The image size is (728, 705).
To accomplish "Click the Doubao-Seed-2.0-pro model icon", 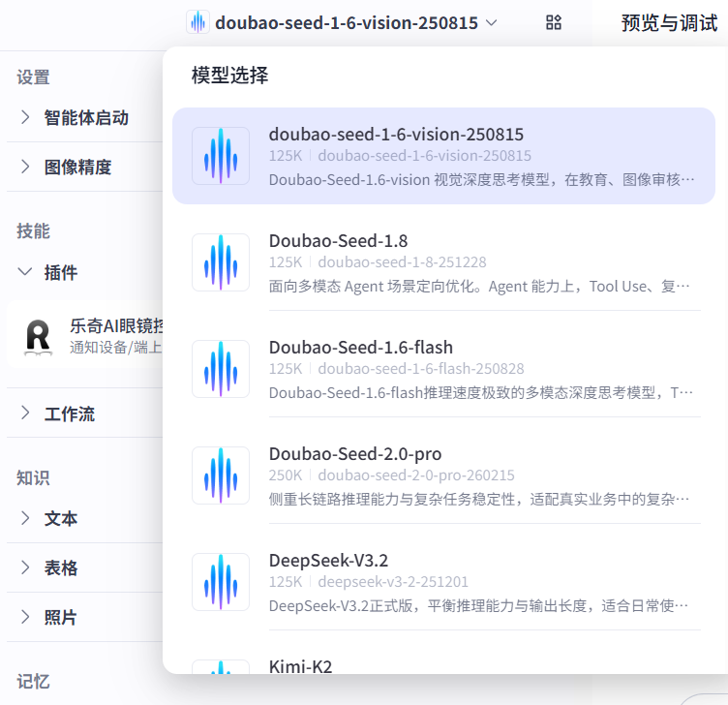I will pos(221,475).
